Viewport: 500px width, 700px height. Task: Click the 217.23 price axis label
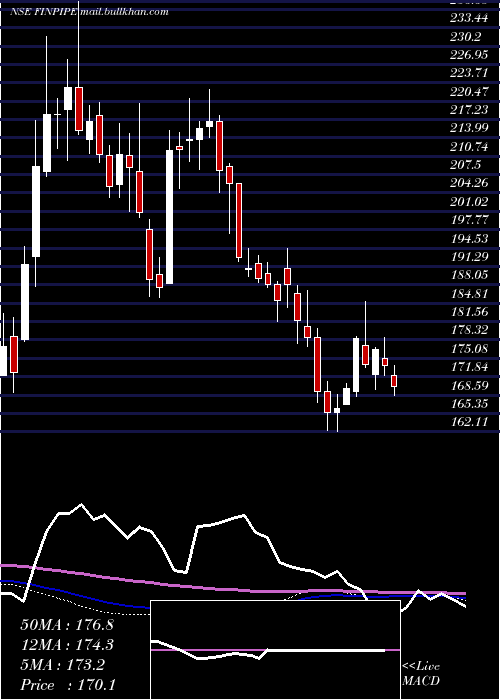pos(468,110)
